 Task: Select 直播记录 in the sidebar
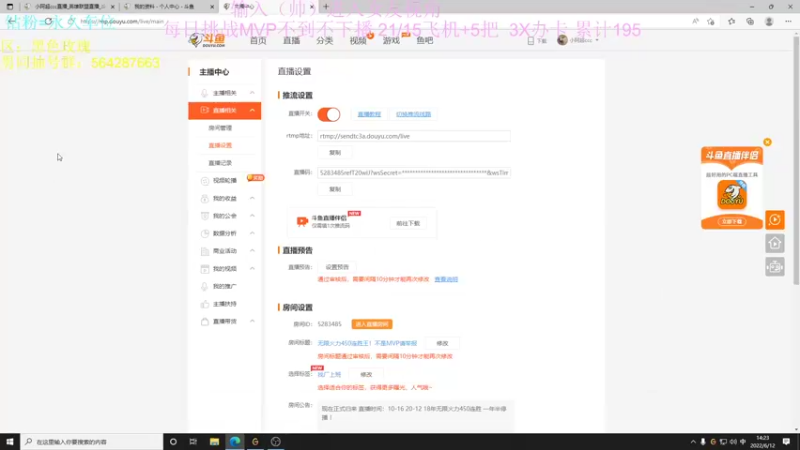[x=220, y=163]
